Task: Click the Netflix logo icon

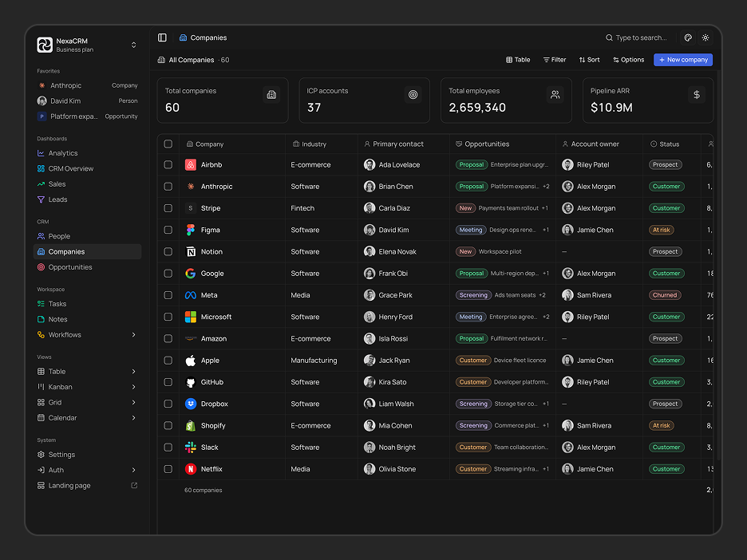Action: [x=191, y=469]
